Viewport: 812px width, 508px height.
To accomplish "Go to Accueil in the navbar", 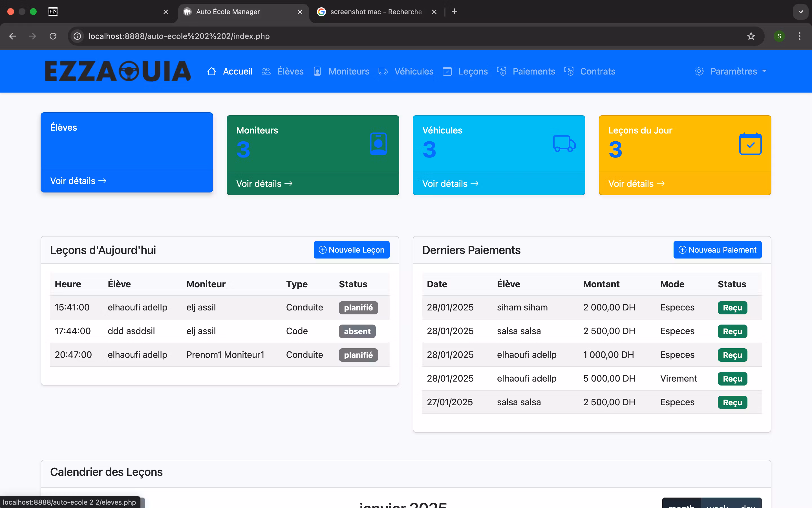I will (x=238, y=71).
